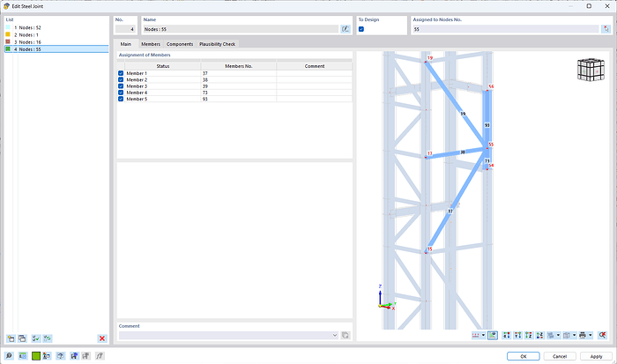Open the Comment dropdown at the bottom

click(x=336, y=335)
